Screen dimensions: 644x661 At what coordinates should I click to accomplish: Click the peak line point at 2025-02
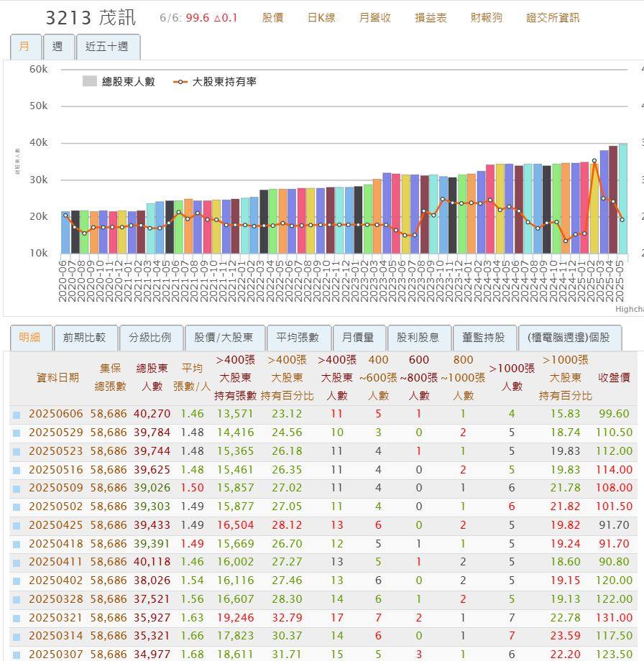point(594,161)
